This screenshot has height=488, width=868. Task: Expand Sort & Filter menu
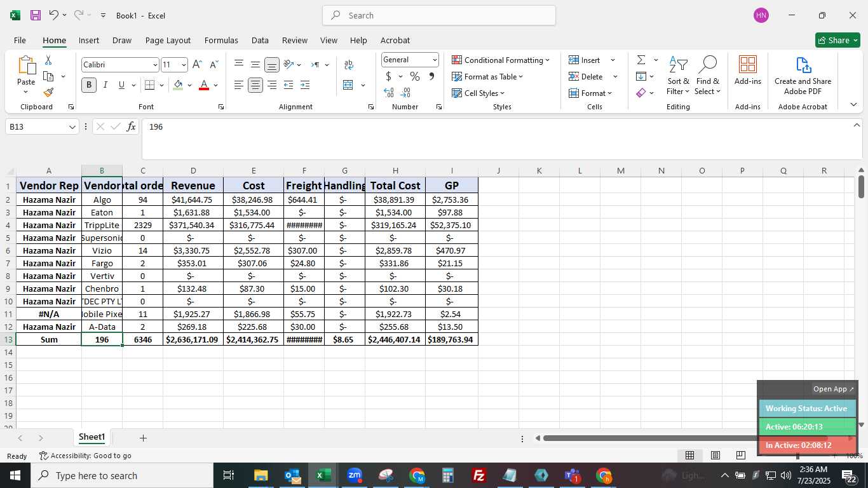pyautogui.click(x=678, y=76)
